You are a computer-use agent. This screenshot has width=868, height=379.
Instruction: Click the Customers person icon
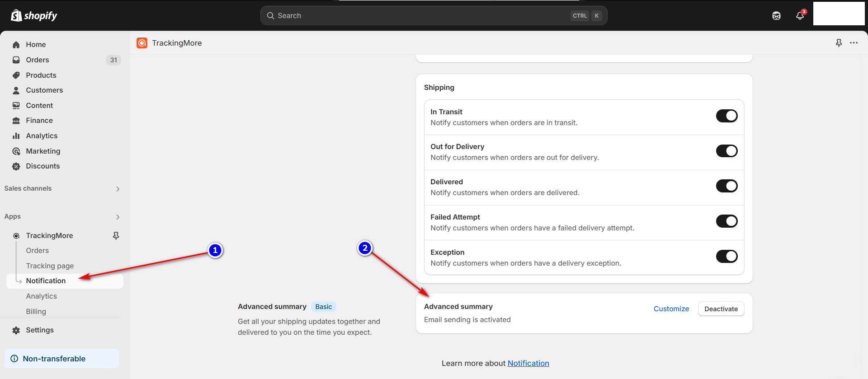point(16,90)
